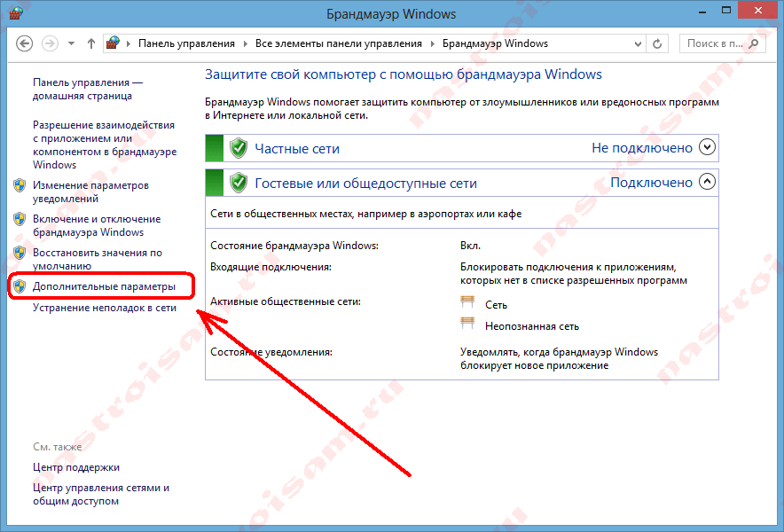Click the title bar firewall window icon
The width and height of the screenshot is (784, 532).
(x=16, y=13)
